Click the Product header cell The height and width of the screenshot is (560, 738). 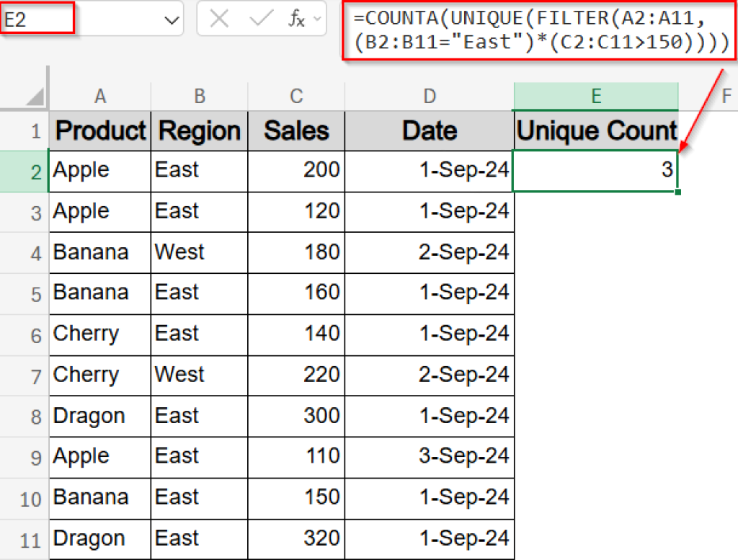pos(99,130)
